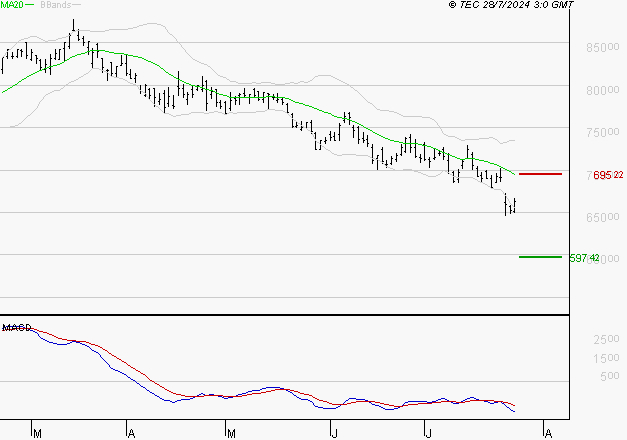Click the MA20 legend label

12,5
